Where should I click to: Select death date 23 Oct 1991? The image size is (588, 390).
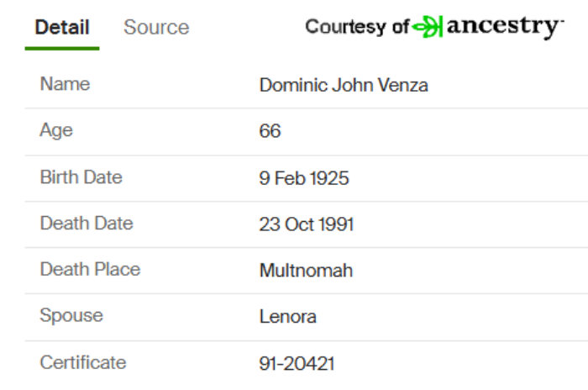pos(307,224)
